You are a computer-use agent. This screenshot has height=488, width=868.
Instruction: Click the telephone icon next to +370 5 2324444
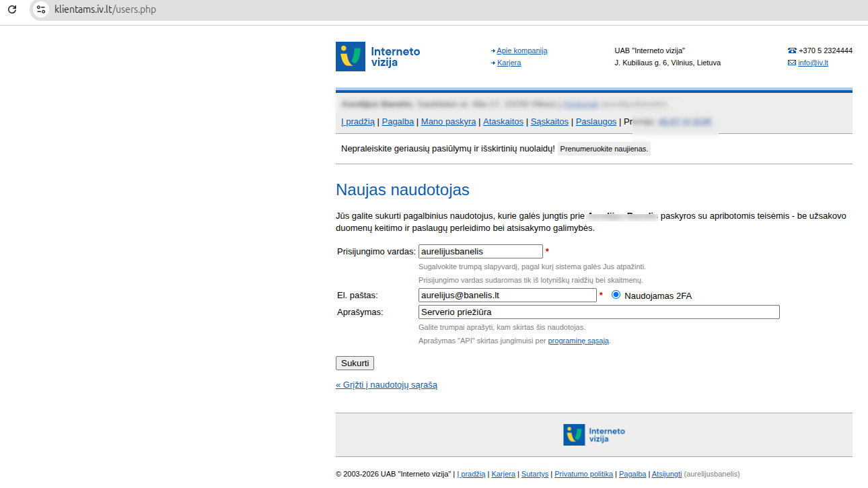pos(792,50)
